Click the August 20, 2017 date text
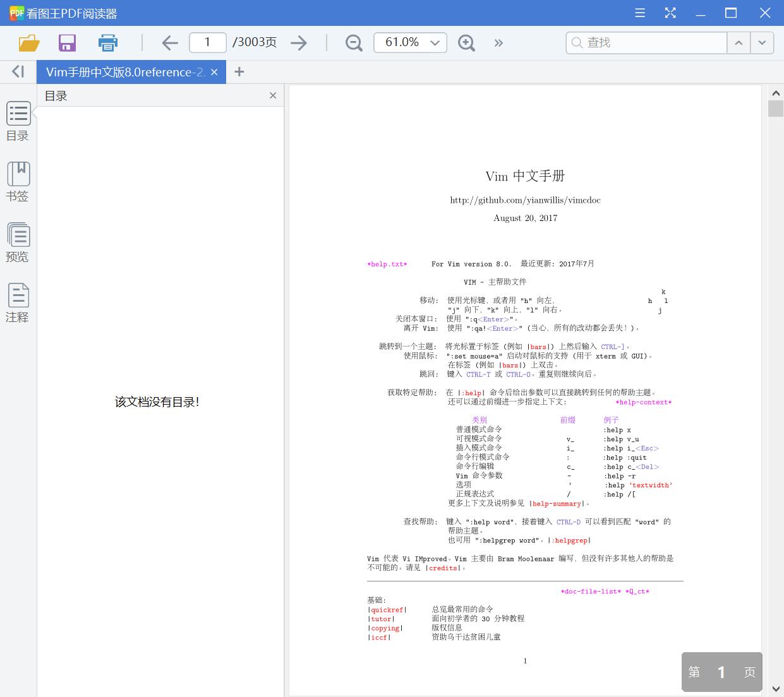Viewport: 784px width, 697px height. click(x=526, y=218)
